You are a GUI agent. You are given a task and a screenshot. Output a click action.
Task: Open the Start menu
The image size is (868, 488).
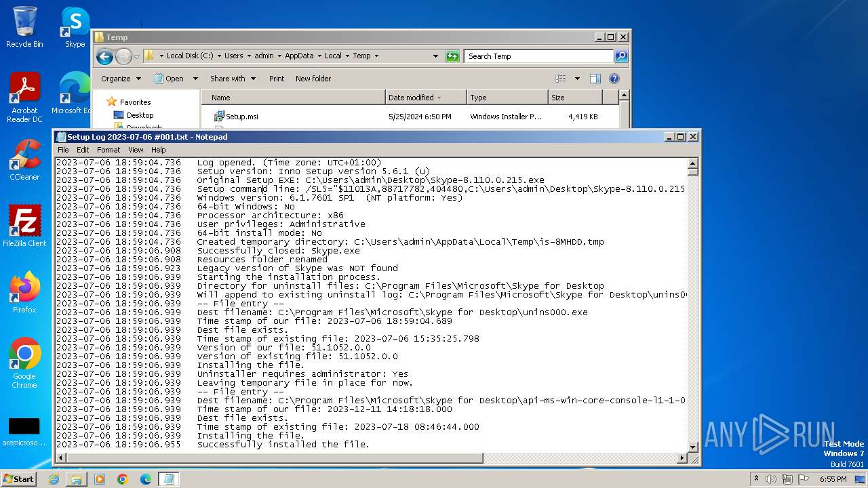tap(19, 479)
